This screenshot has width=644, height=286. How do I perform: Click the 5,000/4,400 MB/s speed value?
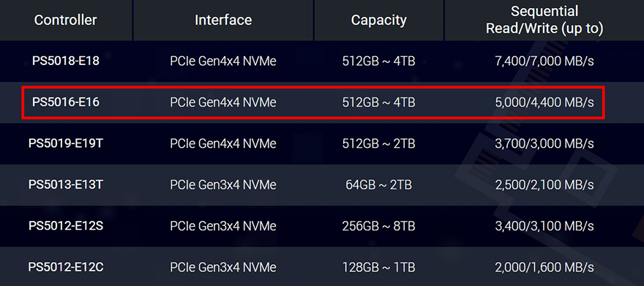[x=544, y=102]
